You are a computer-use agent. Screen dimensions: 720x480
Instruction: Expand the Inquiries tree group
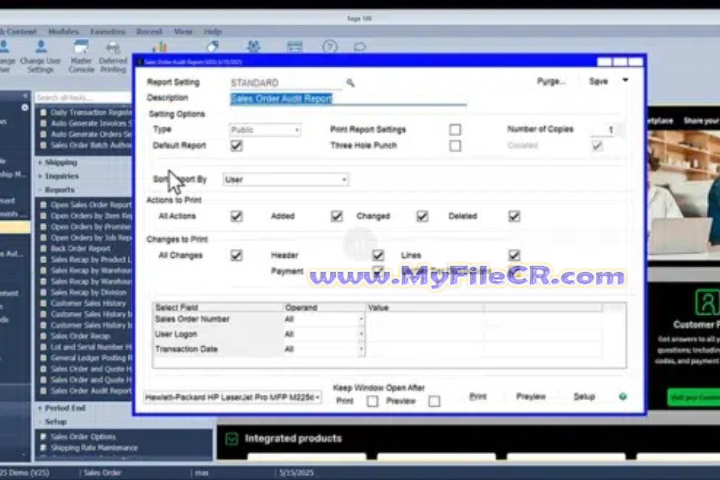[40, 176]
